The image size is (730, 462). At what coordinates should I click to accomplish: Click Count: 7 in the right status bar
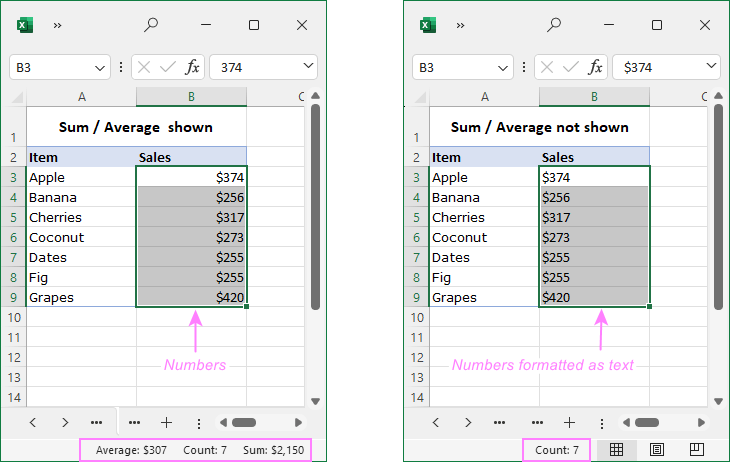point(555,450)
